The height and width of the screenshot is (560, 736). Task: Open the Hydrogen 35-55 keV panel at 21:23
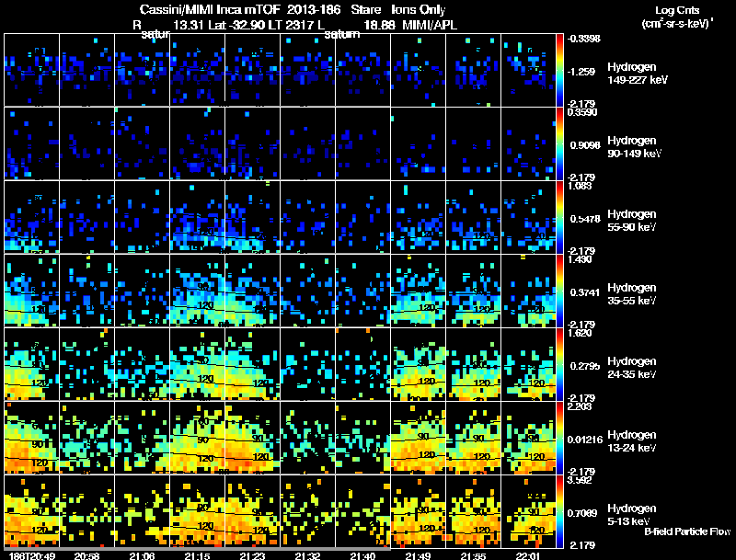pyautogui.click(x=252, y=291)
